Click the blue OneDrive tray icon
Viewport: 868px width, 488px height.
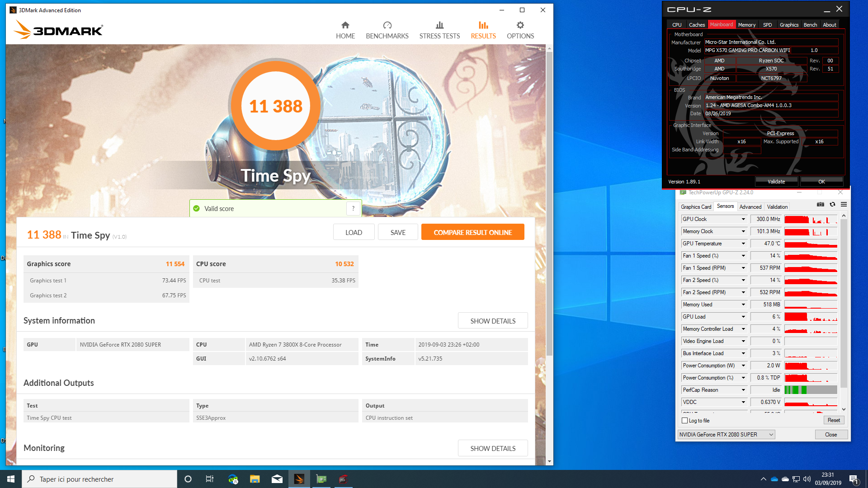coord(774,479)
